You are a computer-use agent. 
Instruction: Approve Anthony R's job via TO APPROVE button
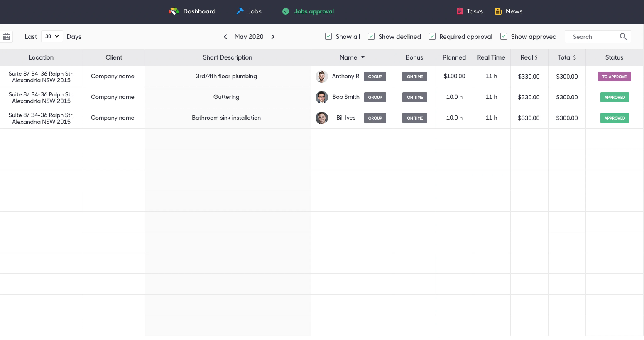click(x=614, y=76)
